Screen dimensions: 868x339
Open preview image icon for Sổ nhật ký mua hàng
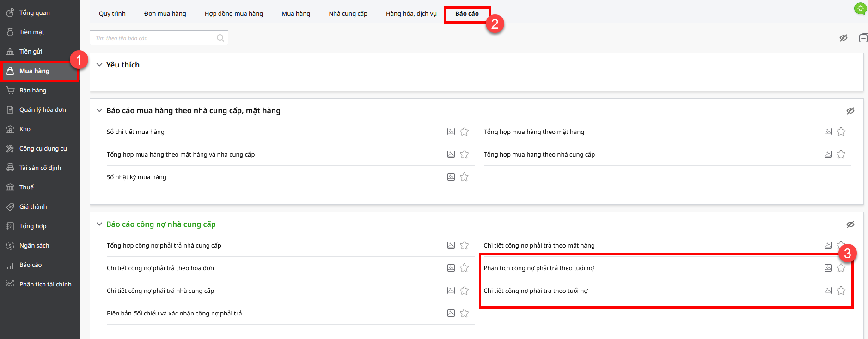[x=451, y=177]
